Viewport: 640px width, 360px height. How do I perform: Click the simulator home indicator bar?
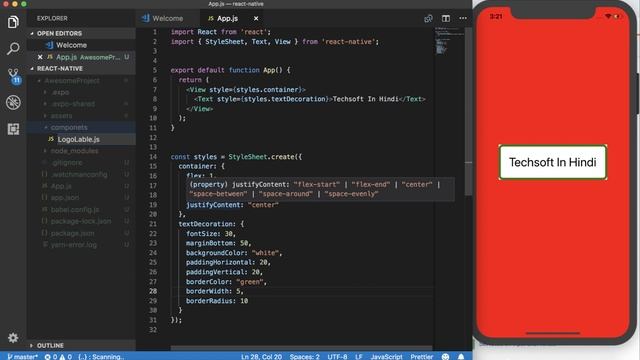pyautogui.click(x=553, y=333)
